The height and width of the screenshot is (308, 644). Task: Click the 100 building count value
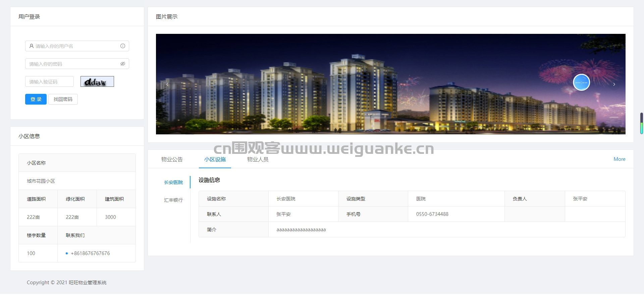click(x=31, y=253)
